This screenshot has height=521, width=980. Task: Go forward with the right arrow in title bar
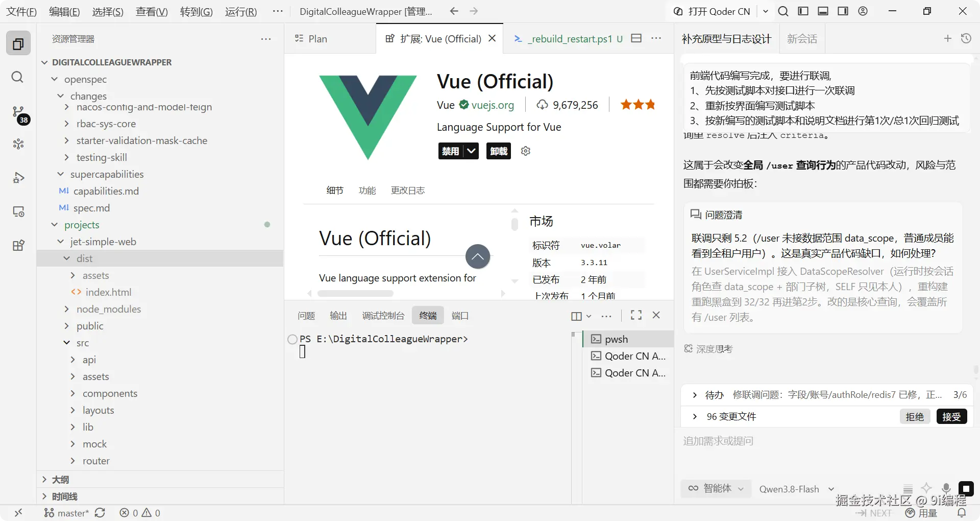[x=474, y=11]
